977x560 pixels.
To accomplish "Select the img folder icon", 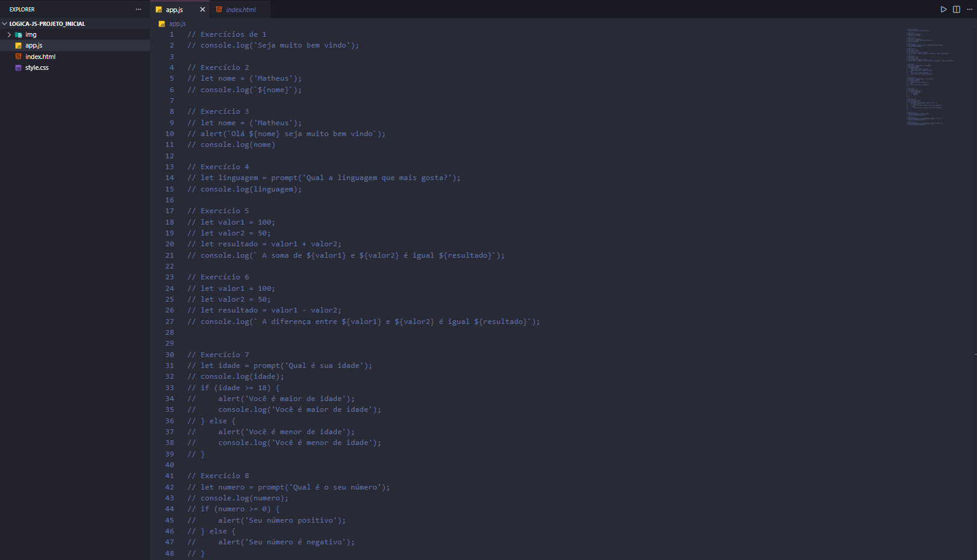I will pos(19,35).
